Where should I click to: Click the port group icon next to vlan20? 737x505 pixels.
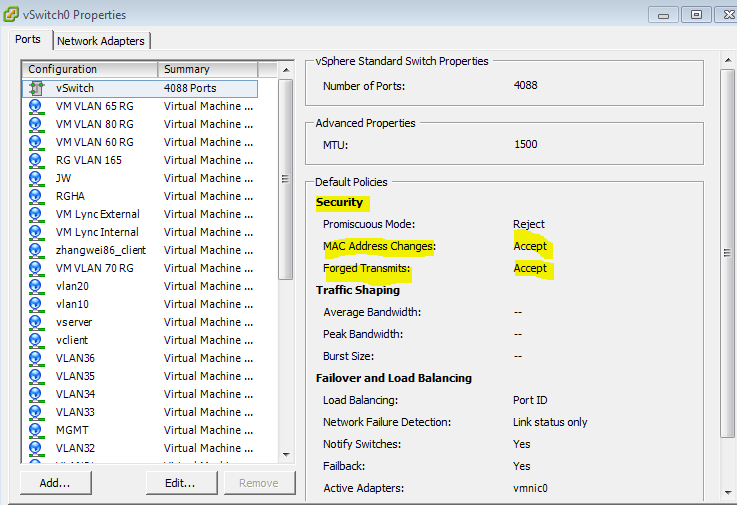36,286
